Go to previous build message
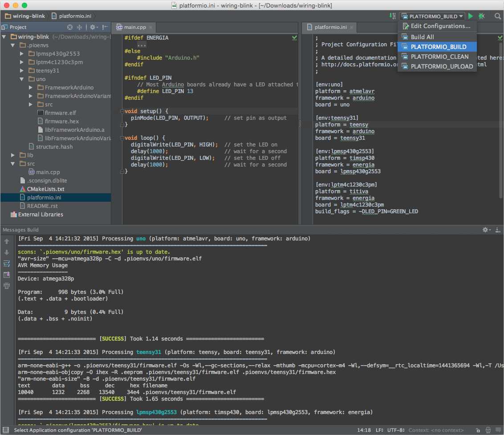Viewport: 504px width, 435px height. (6, 241)
